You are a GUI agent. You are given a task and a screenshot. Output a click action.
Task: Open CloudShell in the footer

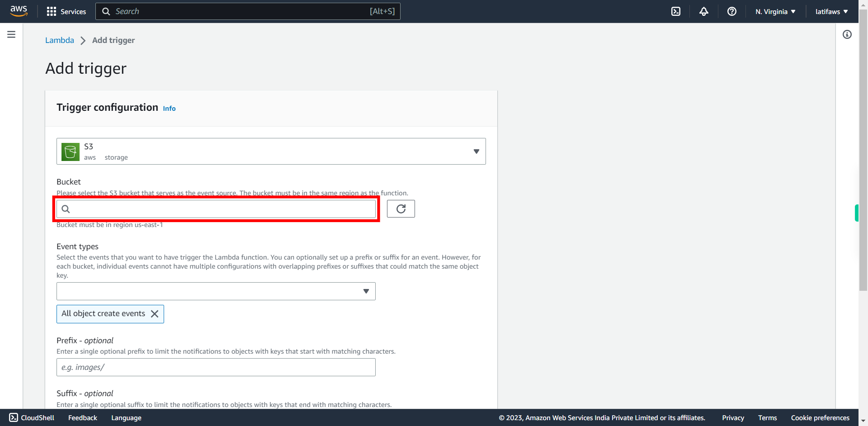(32, 418)
